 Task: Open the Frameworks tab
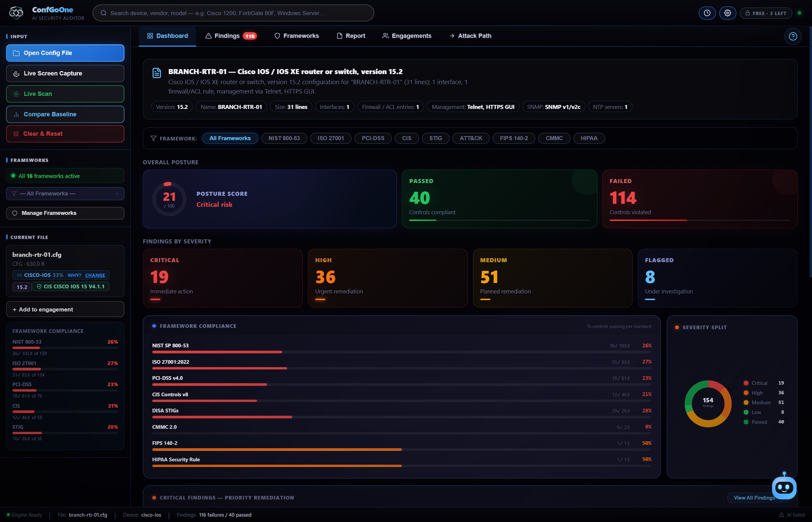(296, 36)
